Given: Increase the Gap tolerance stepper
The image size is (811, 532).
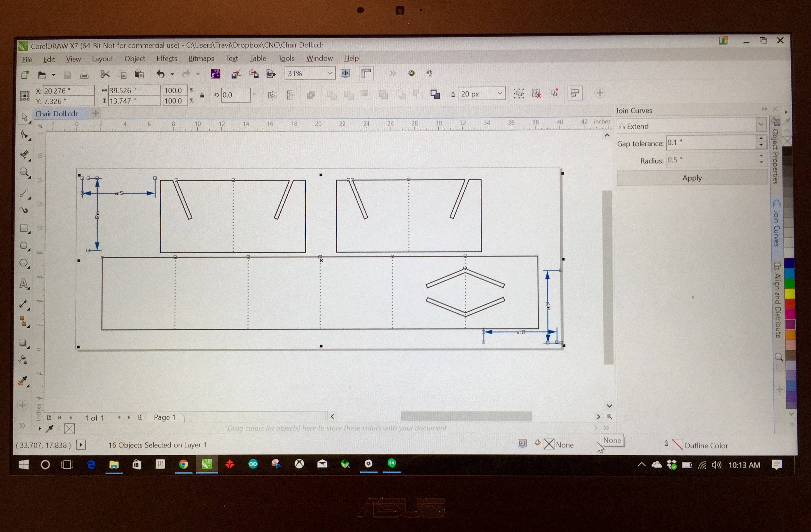Looking at the screenshot, I should [761, 138].
